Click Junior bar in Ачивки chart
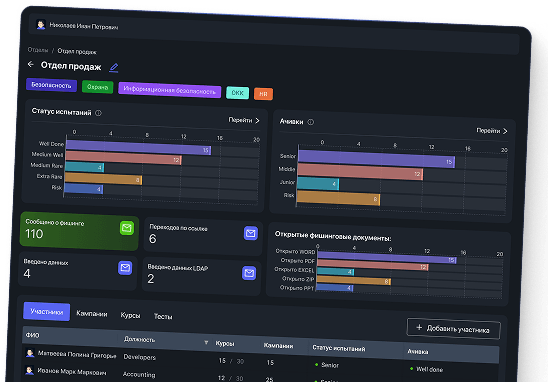 point(318,183)
